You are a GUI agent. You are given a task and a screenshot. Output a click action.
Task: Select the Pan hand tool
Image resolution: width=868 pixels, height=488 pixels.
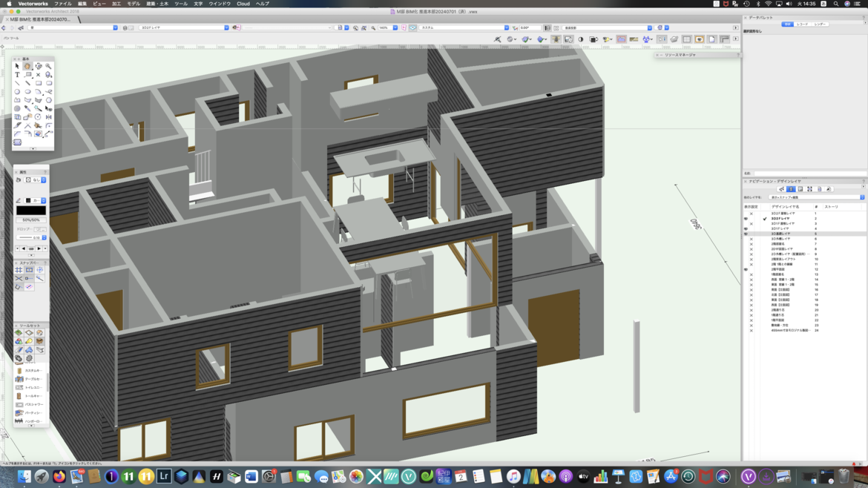click(x=27, y=66)
